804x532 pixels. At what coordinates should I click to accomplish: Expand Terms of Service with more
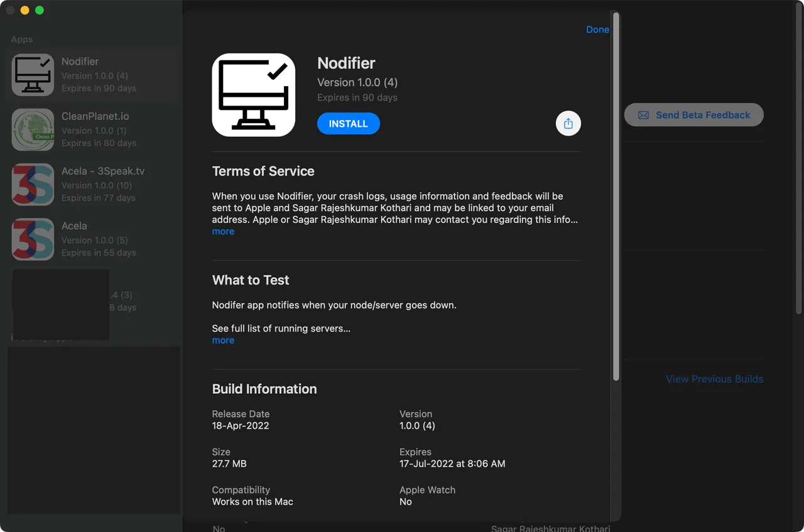click(223, 231)
